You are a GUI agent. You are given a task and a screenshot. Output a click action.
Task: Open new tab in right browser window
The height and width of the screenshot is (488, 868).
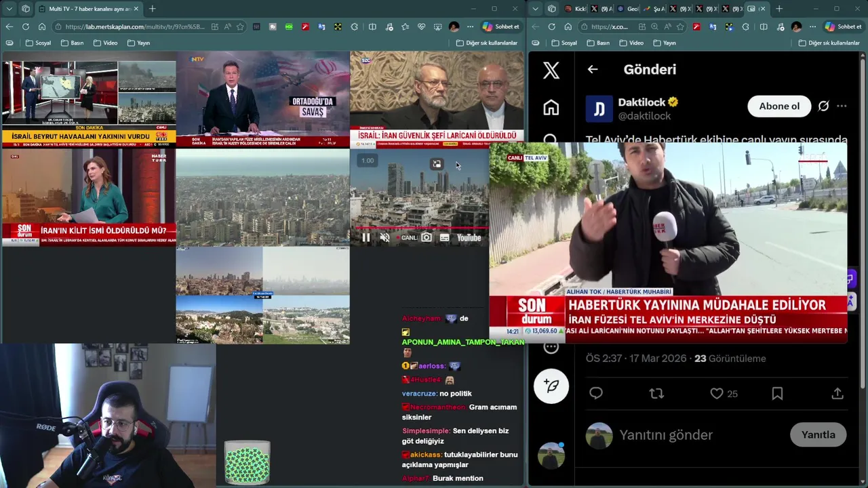778,9
